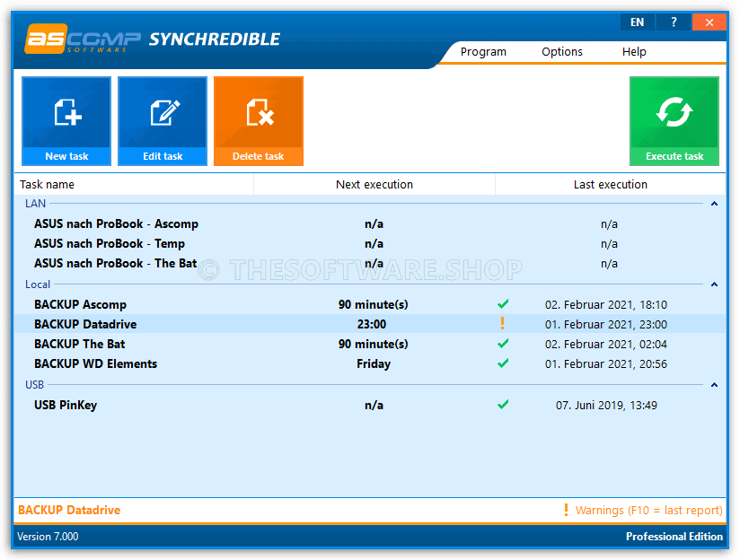Viewport: 740px width, 560px height.
Task: Click BACKUP Datadrive in the status bar
Action: pyautogui.click(x=69, y=511)
